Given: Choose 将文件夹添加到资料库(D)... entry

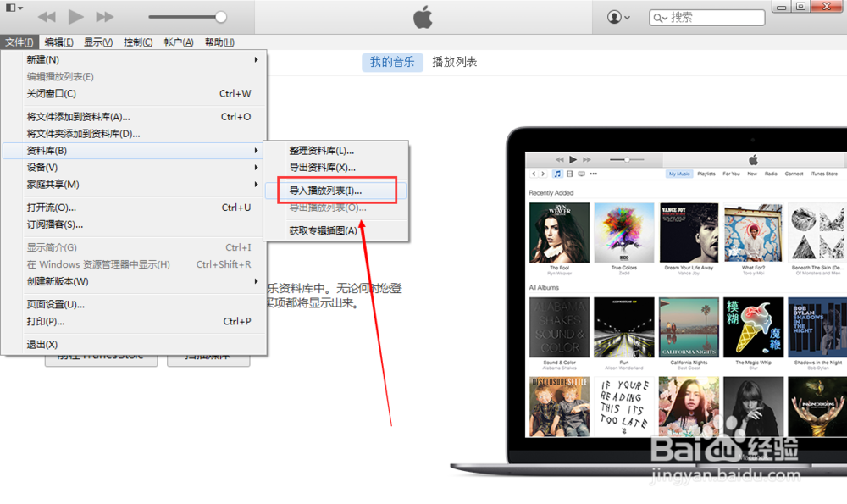Looking at the screenshot, I should (x=134, y=134).
